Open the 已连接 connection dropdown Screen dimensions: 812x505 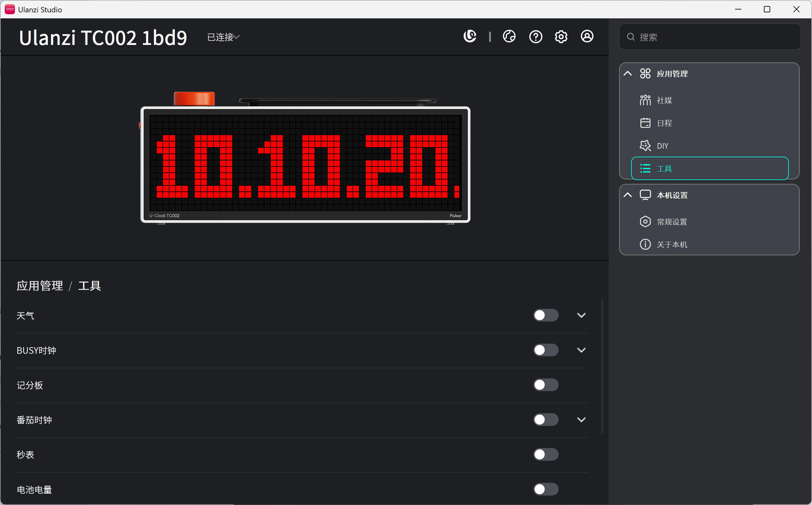click(223, 37)
